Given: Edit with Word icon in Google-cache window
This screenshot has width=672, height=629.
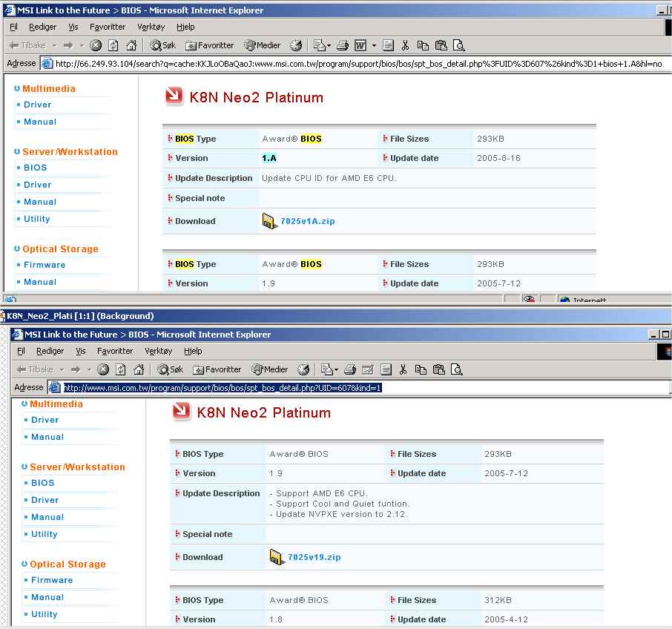Looking at the screenshot, I should click(x=360, y=45).
